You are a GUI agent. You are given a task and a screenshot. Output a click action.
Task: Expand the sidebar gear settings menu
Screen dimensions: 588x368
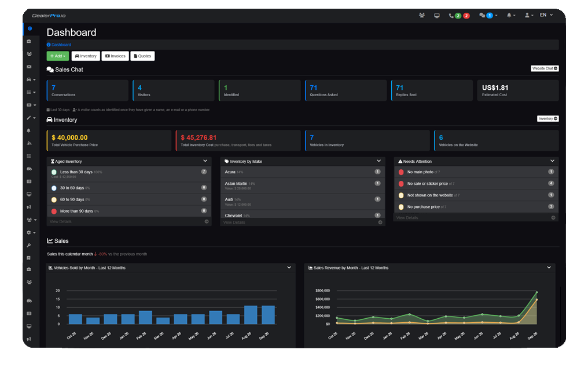click(31, 232)
